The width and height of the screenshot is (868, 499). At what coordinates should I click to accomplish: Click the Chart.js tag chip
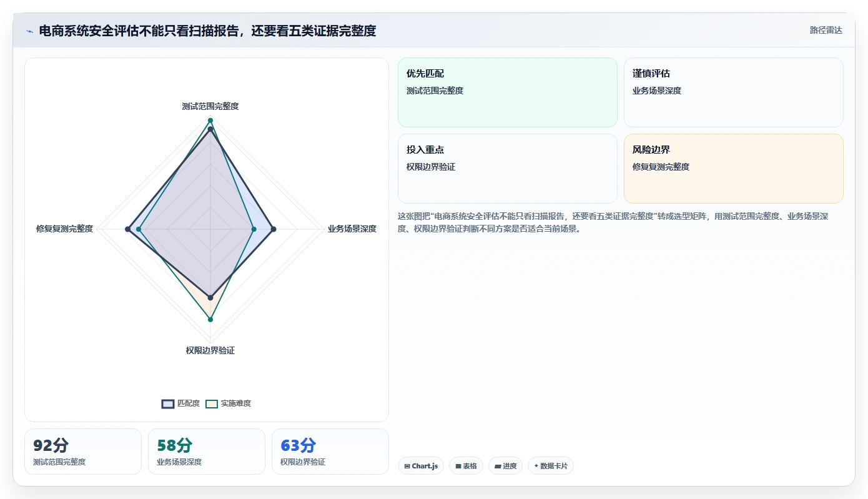[421, 466]
